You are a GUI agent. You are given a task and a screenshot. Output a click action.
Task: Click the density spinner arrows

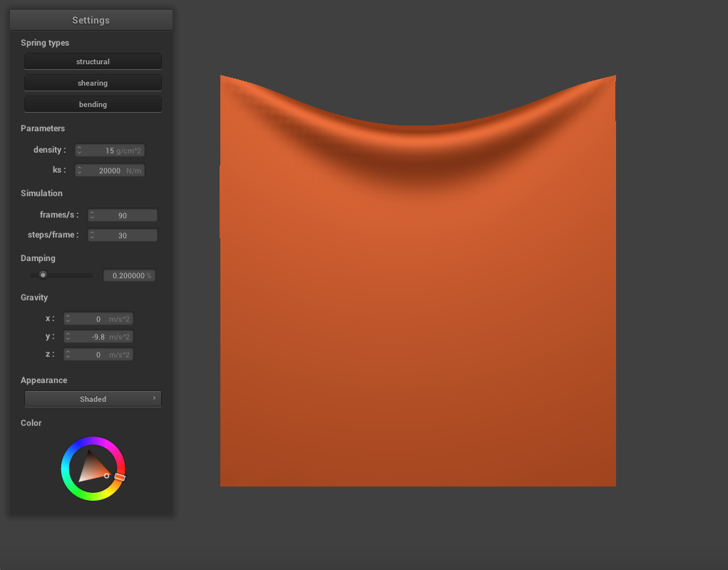79,151
